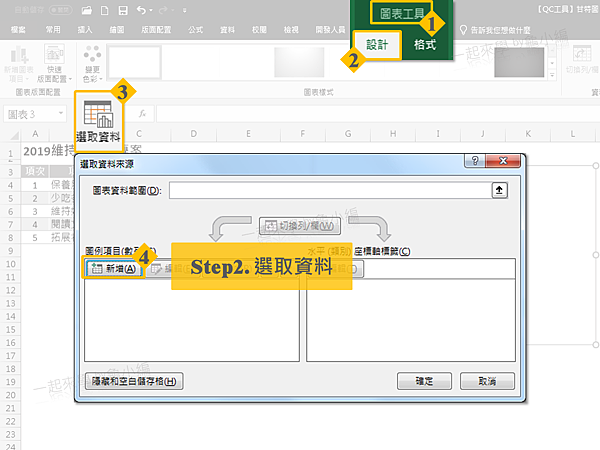
Task: Click the Redo icon
Action: [163, 10]
